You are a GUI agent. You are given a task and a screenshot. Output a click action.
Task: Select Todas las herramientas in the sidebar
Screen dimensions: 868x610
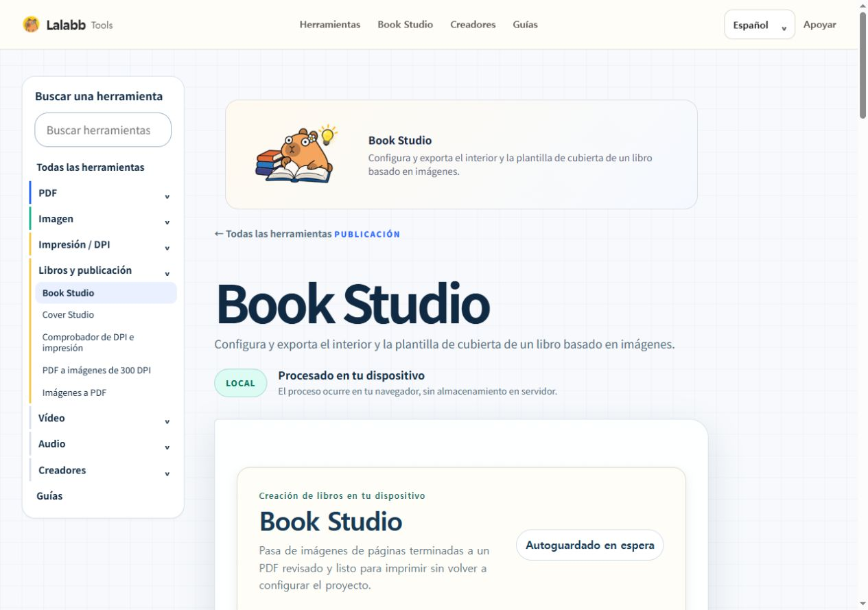coord(91,167)
